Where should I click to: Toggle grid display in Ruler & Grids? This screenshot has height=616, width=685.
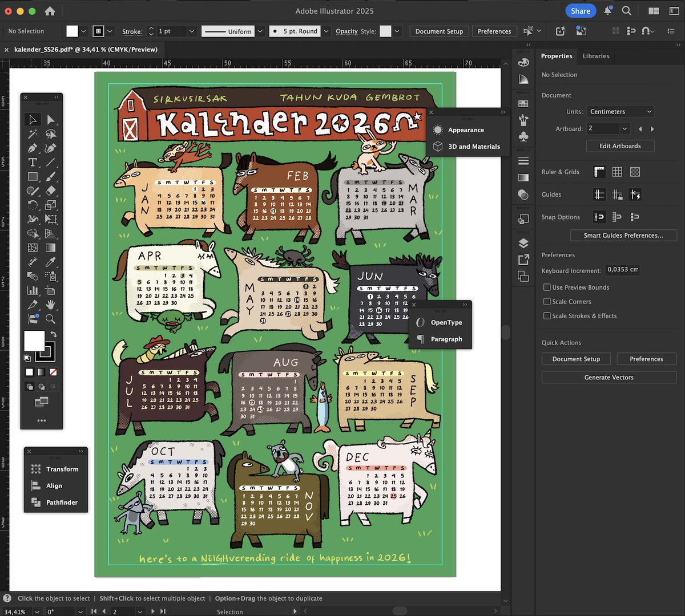[x=617, y=172]
